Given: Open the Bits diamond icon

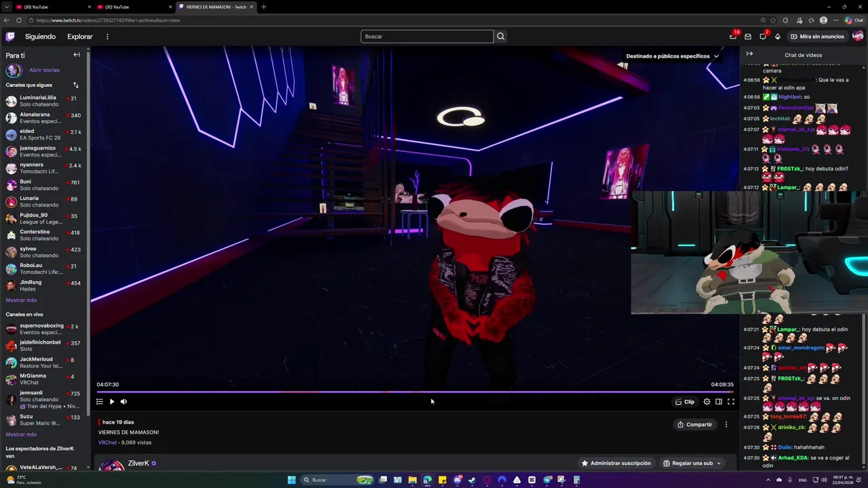Looking at the screenshot, I should (778, 37).
